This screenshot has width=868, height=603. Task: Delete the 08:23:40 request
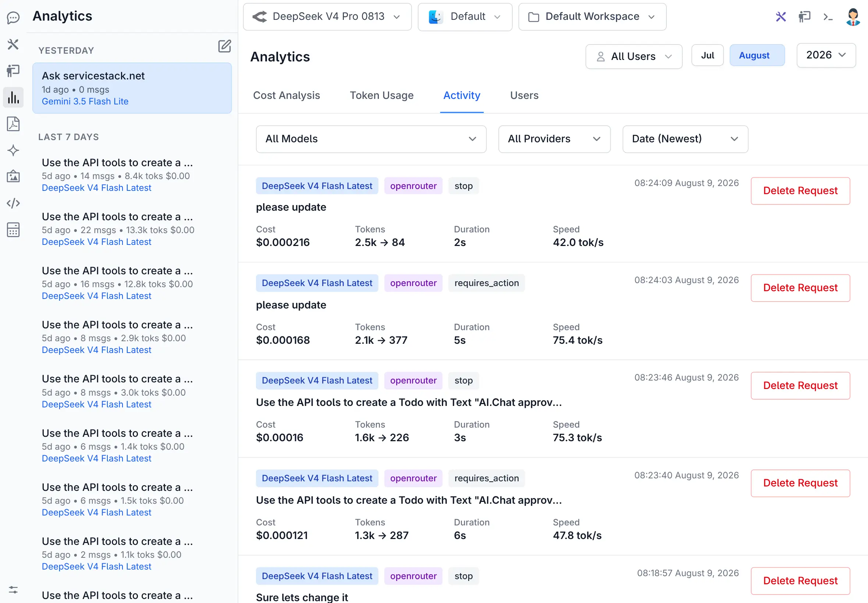[800, 483]
